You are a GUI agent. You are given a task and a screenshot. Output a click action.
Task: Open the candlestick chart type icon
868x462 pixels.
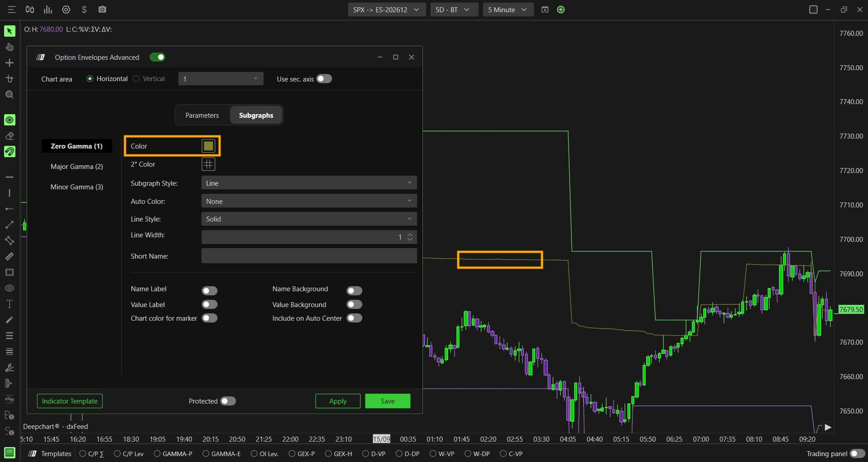30,10
